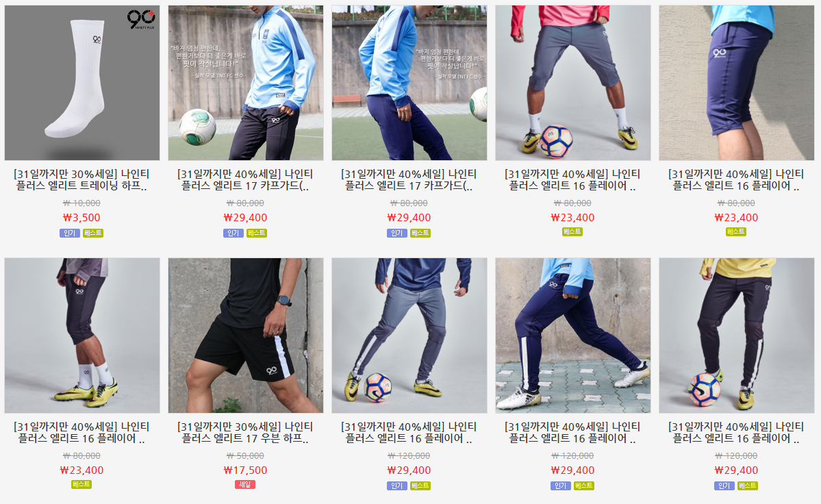The height and width of the screenshot is (504, 821).
Task: Click the 베스트 badge under the gray three-quarter pants
Action: point(572,232)
